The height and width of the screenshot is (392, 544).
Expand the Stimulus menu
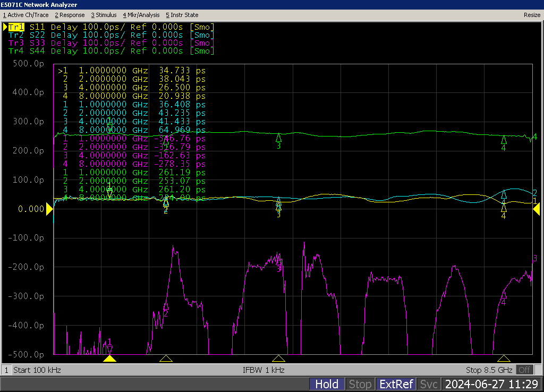tap(104, 15)
